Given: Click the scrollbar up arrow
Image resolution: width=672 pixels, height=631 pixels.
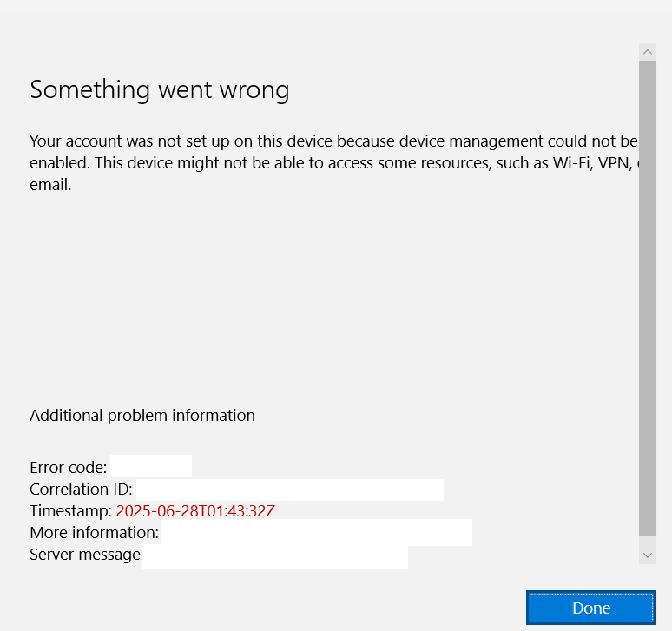Looking at the screenshot, I should pos(648,52).
